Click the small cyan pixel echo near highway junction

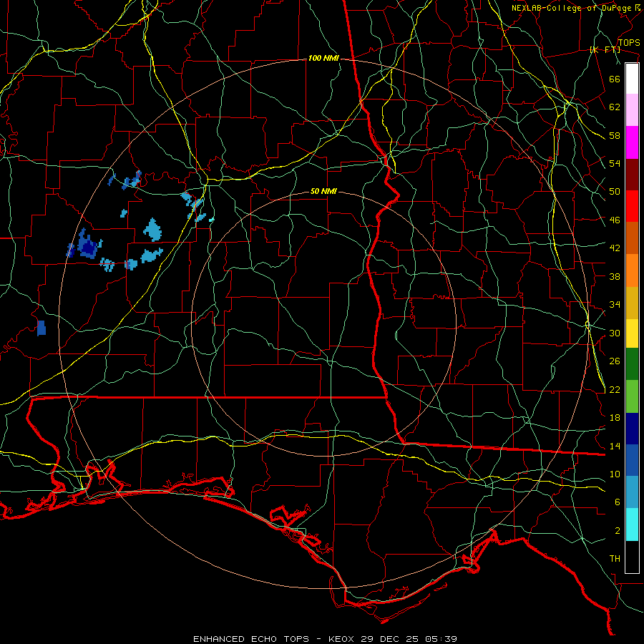(211, 220)
